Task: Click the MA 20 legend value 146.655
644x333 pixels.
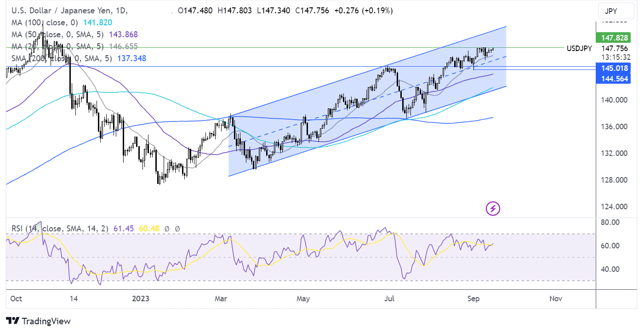Action: point(122,46)
